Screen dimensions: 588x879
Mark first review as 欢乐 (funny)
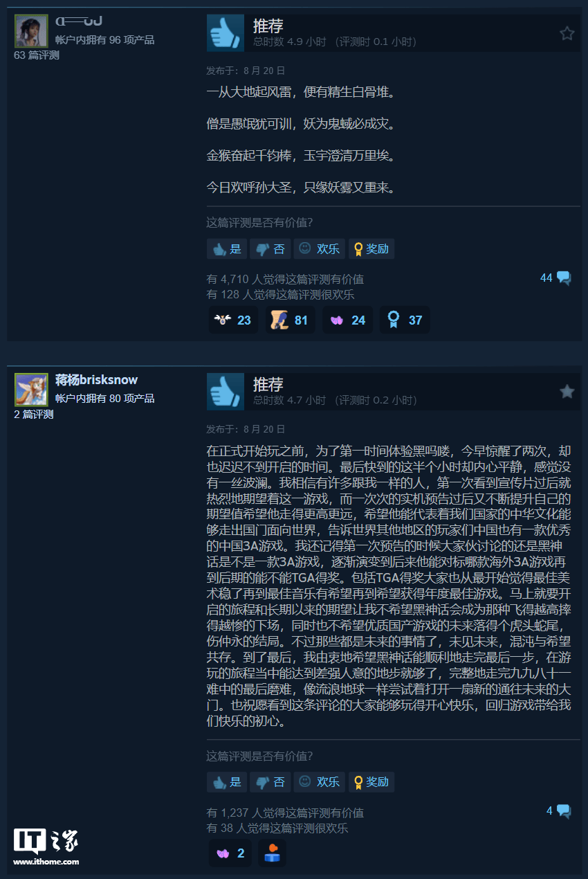(320, 249)
